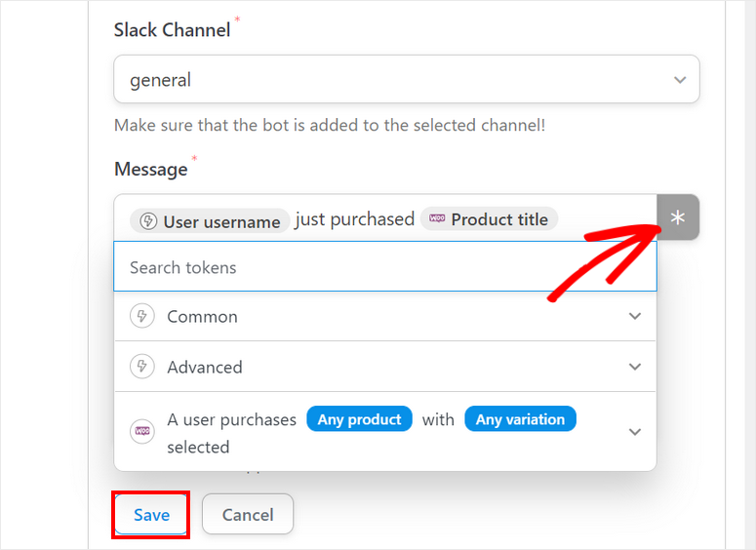The width and height of the screenshot is (756, 550).
Task: Click the Advanced category lightning icon
Action: [142, 368]
